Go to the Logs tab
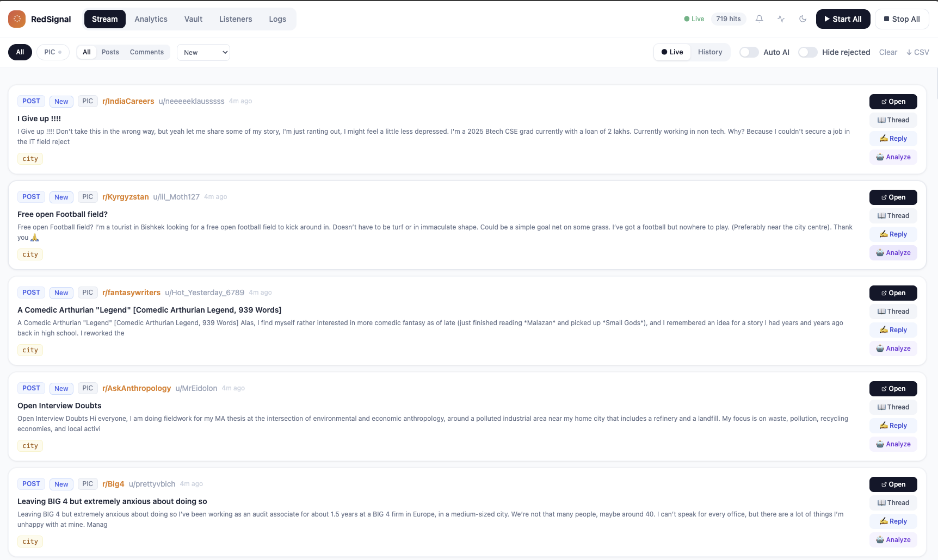 (277, 19)
